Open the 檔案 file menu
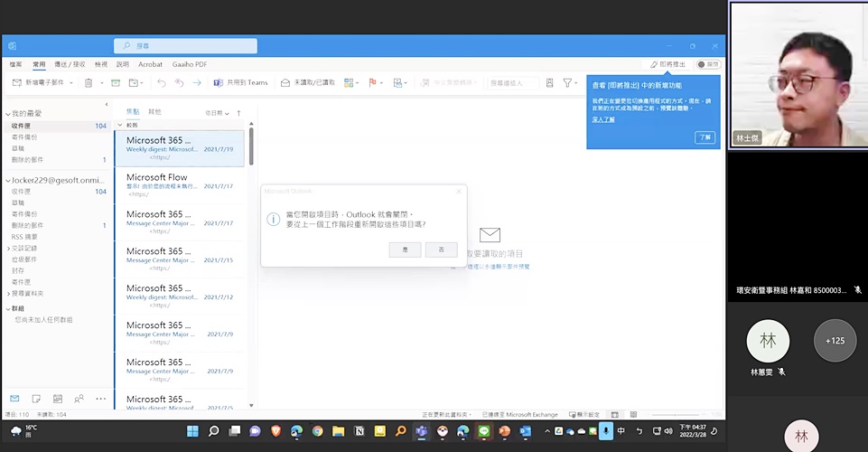The height and width of the screenshot is (452, 868). click(x=15, y=64)
